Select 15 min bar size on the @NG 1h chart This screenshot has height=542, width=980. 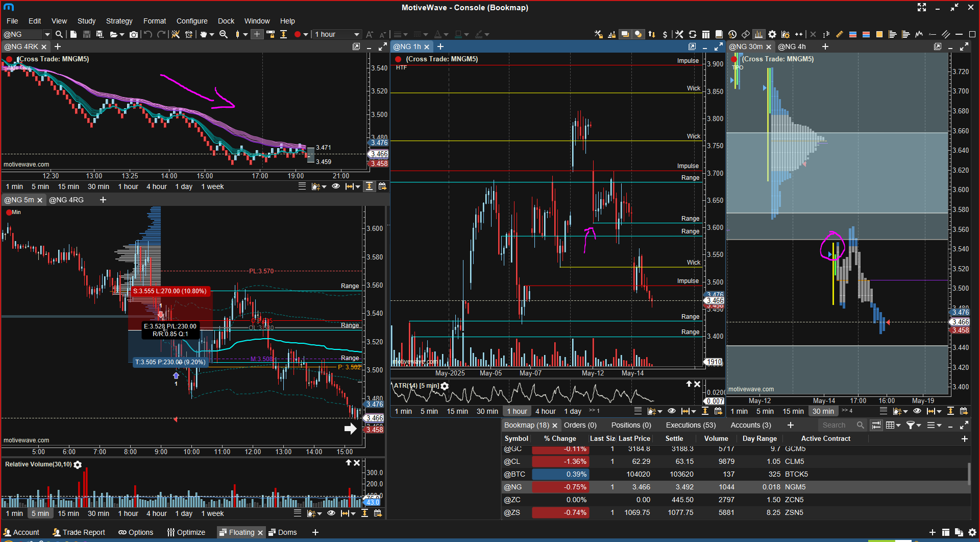coord(457,411)
